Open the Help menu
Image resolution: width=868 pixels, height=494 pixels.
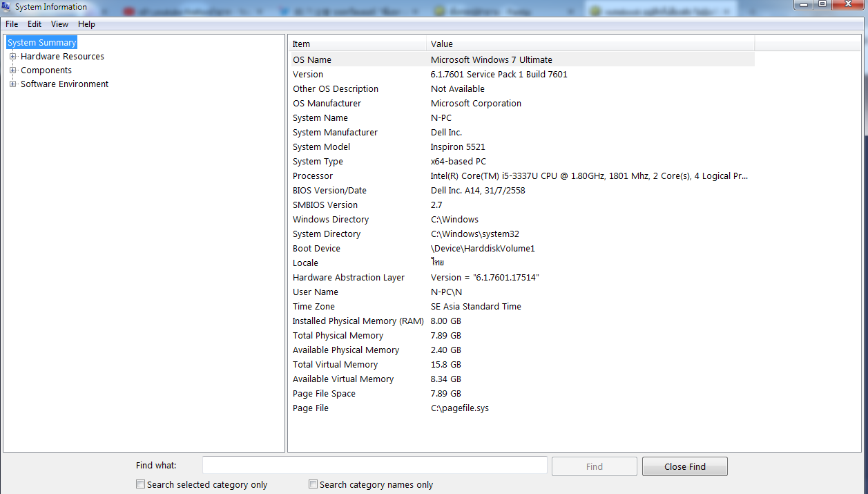pyautogui.click(x=86, y=24)
